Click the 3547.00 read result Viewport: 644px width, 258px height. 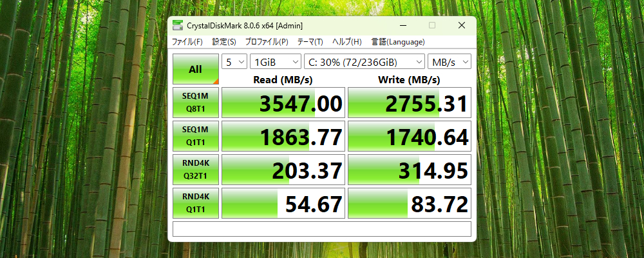283,103
